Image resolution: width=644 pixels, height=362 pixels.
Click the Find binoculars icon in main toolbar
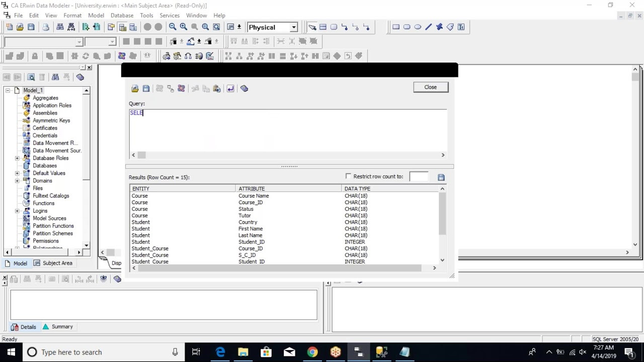60,27
